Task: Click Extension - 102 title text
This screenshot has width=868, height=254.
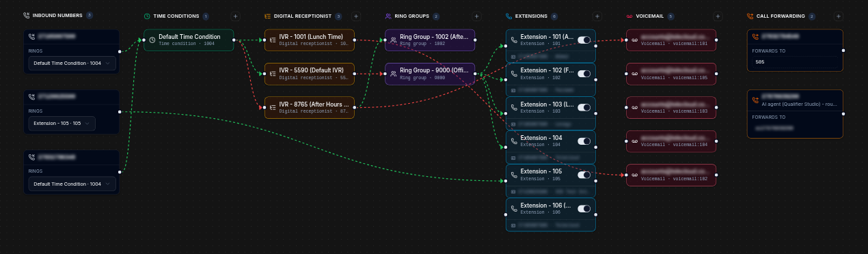Action: [546, 70]
